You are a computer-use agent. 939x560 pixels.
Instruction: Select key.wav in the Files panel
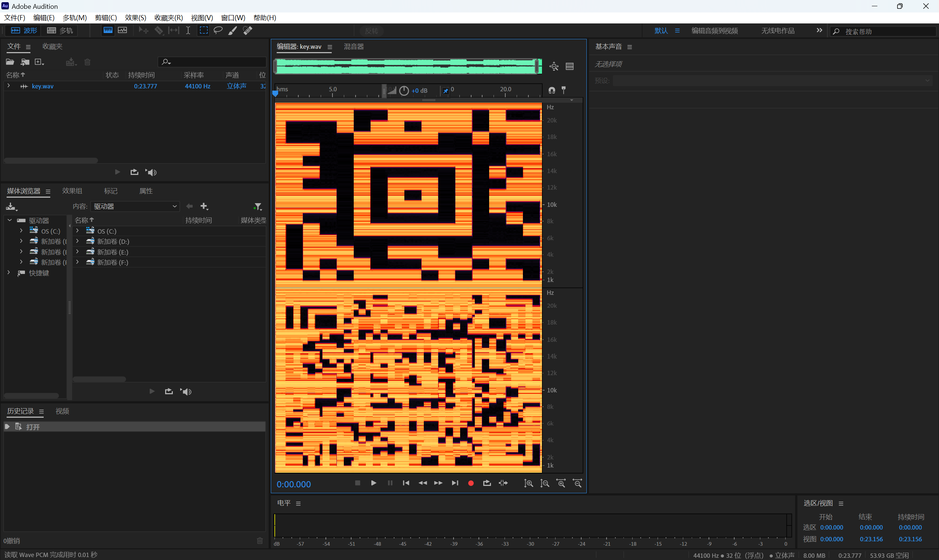pyautogui.click(x=42, y=86)
